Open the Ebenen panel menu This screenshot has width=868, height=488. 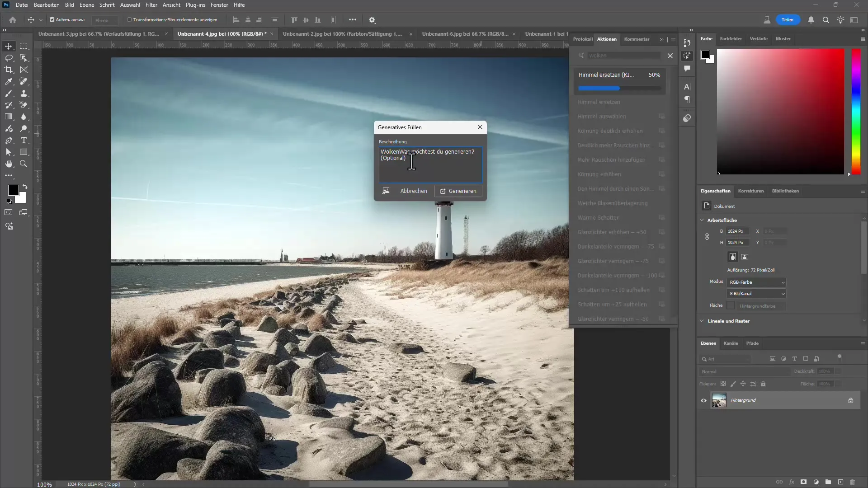[x=863, y=343]
